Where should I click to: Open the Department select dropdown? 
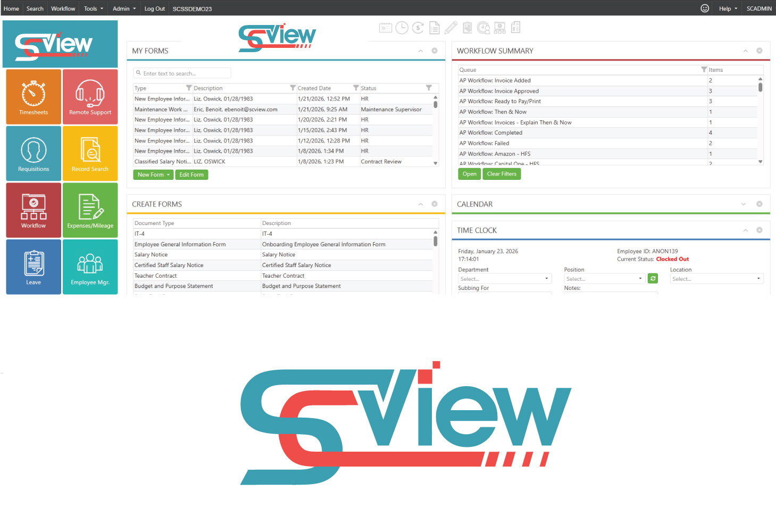coord(505,279)
